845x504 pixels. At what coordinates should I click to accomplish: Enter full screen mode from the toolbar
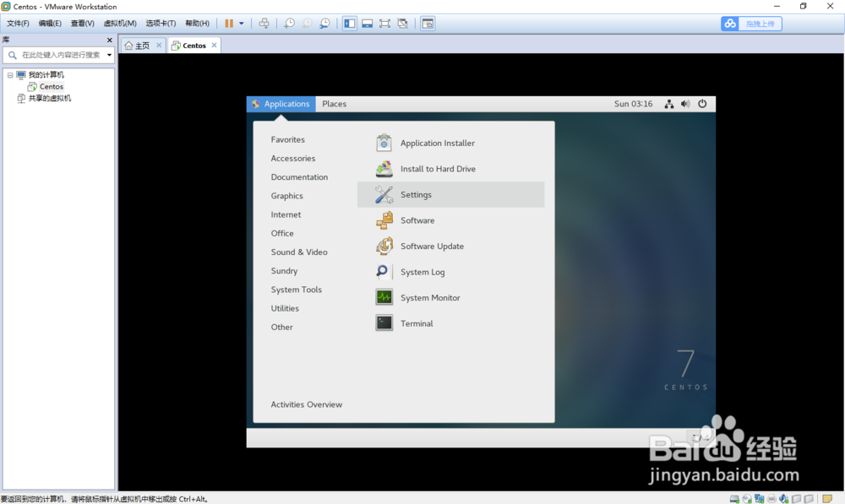point(384,23)
